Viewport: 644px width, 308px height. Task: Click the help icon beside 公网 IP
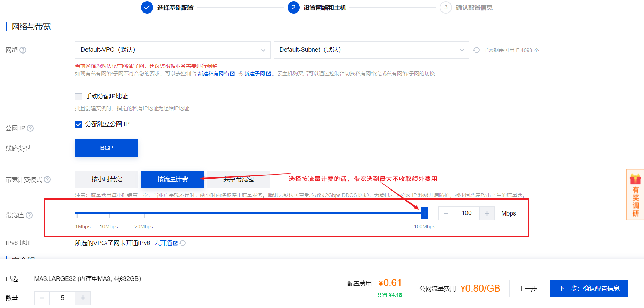click(x=30, y=128)
